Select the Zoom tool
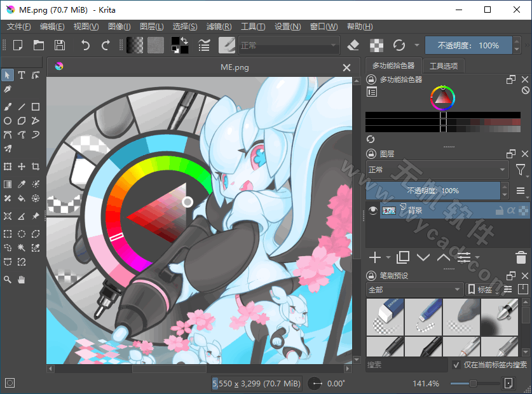 point(8,280)
